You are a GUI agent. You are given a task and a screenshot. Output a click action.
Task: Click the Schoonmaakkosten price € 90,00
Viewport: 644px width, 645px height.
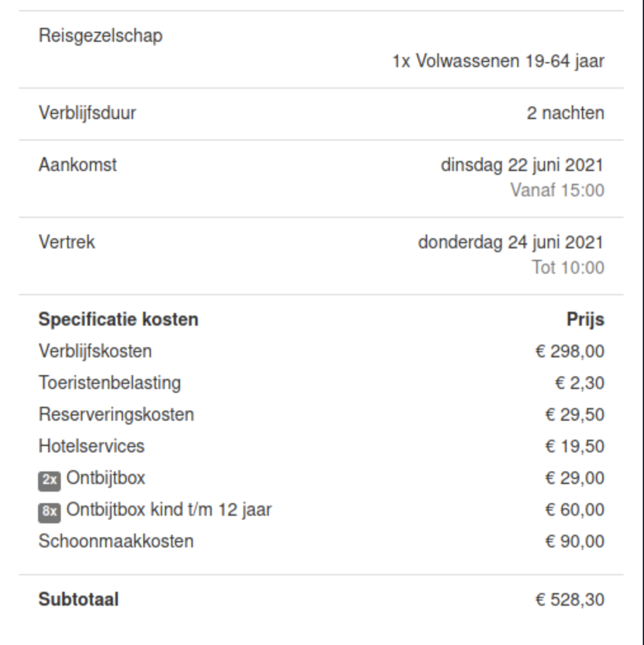click(x=574, y=541)
